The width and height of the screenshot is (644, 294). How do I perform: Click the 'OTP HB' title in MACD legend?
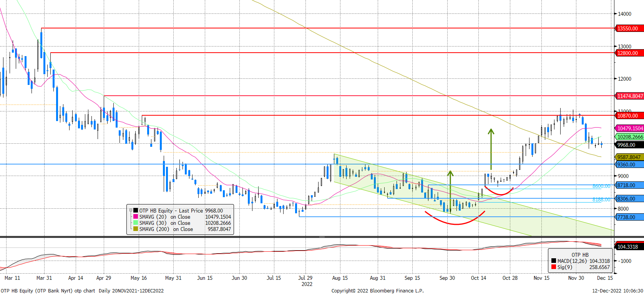(580, 255)
